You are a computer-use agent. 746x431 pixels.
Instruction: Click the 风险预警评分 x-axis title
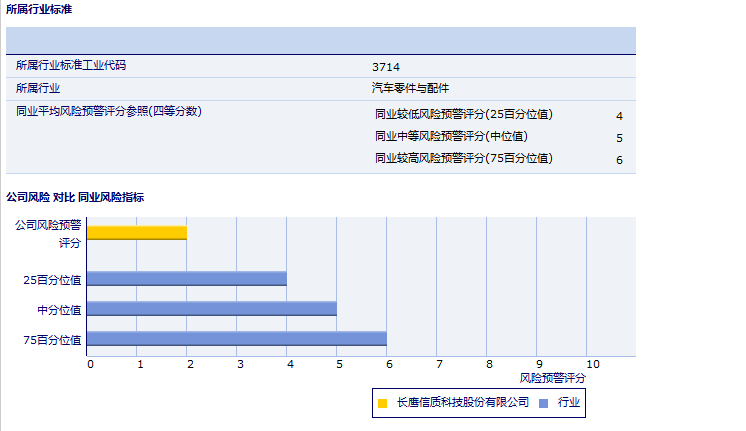click(553, 379)
